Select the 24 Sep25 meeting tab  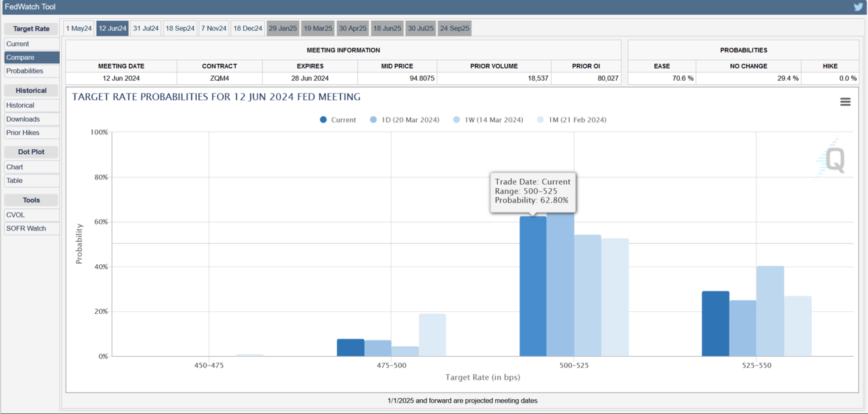point(454,28)
